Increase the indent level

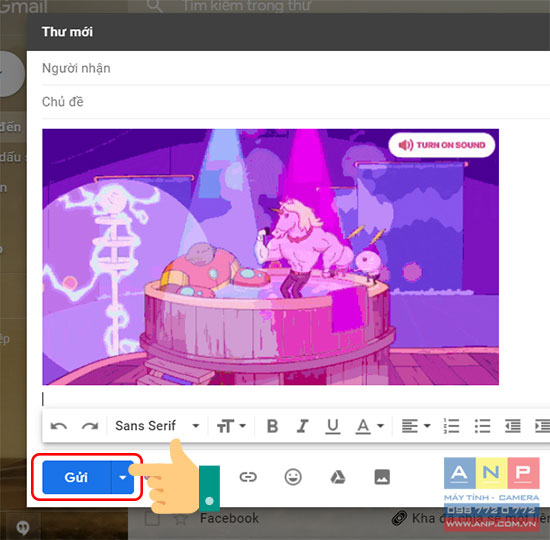point(542,426)
